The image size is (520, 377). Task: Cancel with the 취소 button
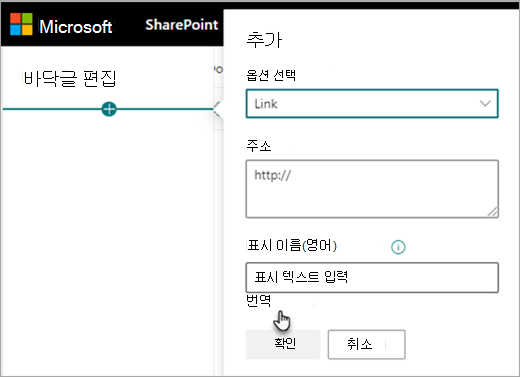(367, 344)
